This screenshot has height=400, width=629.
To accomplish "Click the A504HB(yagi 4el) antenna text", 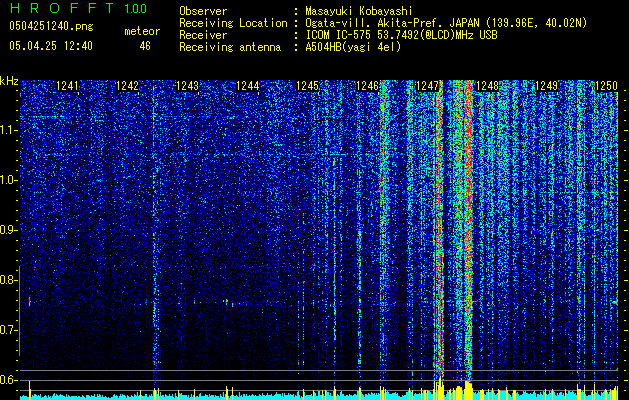I will point(353,47).
